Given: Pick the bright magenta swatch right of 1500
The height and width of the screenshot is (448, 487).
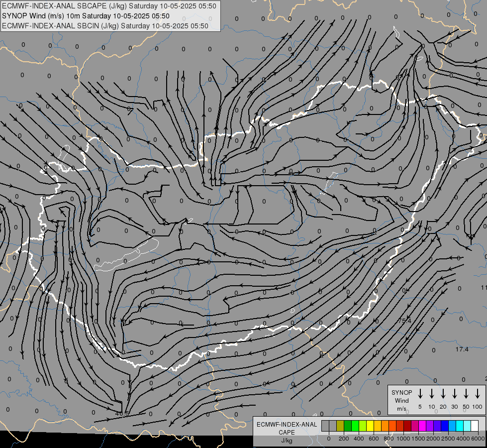Looking at the screenshot, I should [422, 426].
